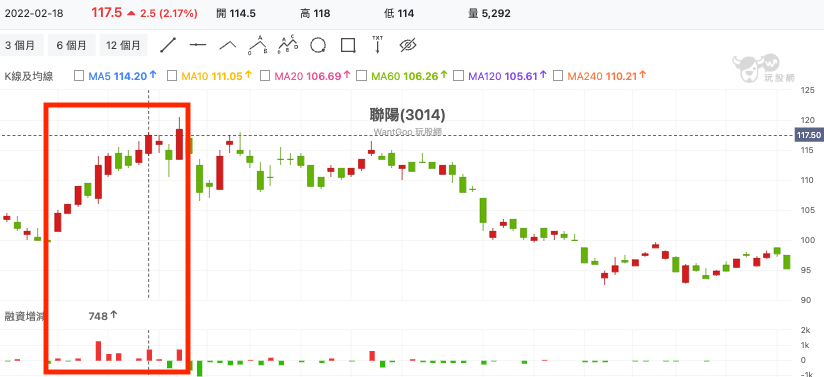Screen dimensions: 824x377
Task: Click the 低 114 low price text
Action: (399, 14)
